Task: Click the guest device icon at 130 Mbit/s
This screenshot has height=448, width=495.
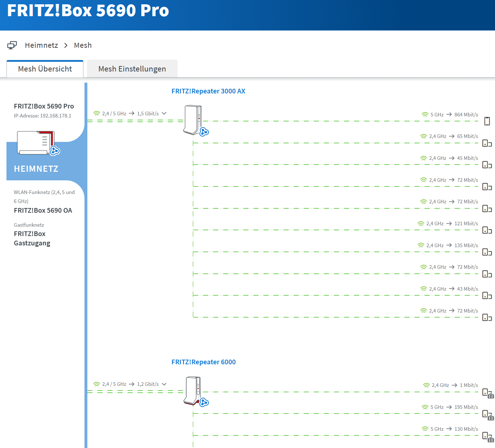Action: click(488, 437)
